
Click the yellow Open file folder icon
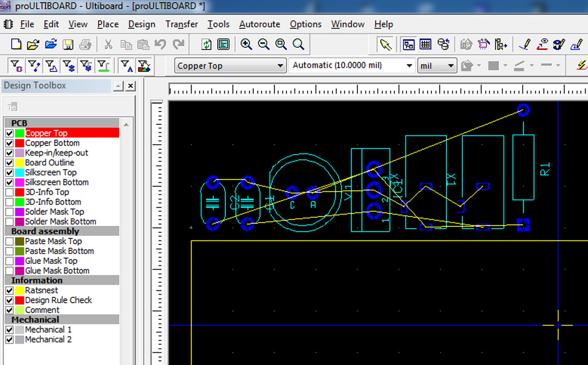tap(33, 44)
